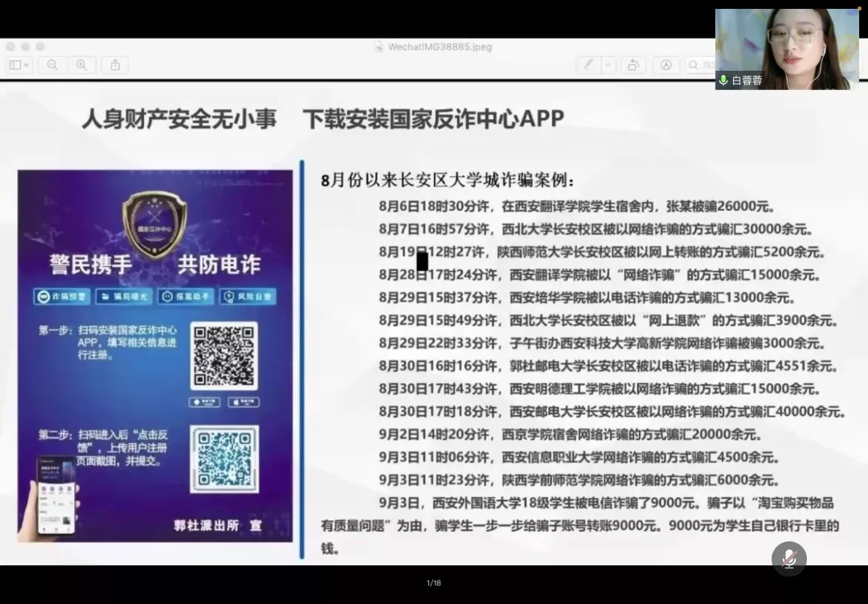Click the 1/18 page indicator

pyautogui.click(x=433, y=583)
